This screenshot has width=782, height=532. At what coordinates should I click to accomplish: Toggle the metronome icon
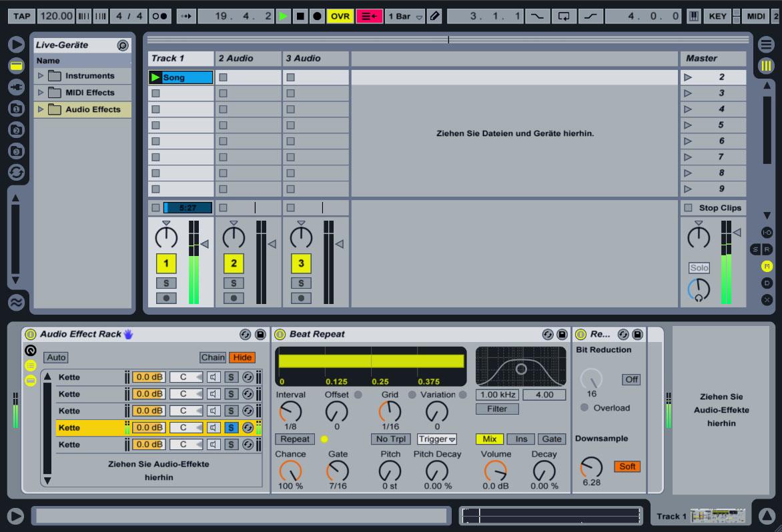pos(159,16)
